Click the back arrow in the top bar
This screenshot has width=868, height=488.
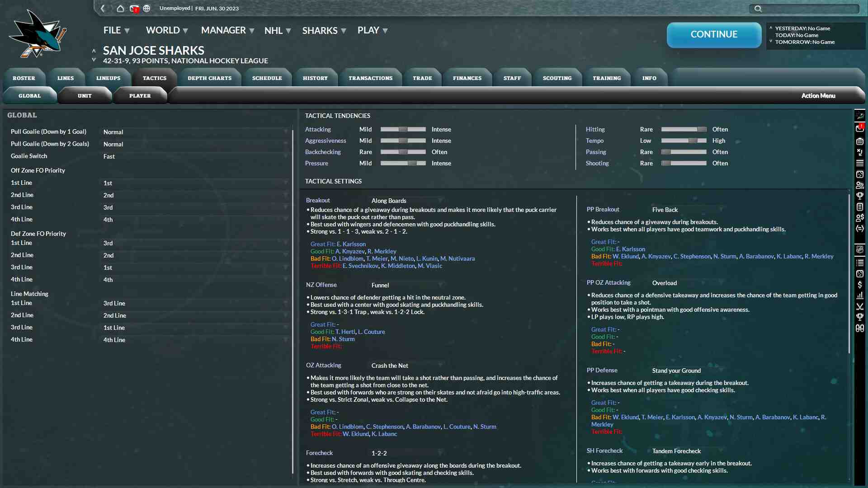pos(103,8)
